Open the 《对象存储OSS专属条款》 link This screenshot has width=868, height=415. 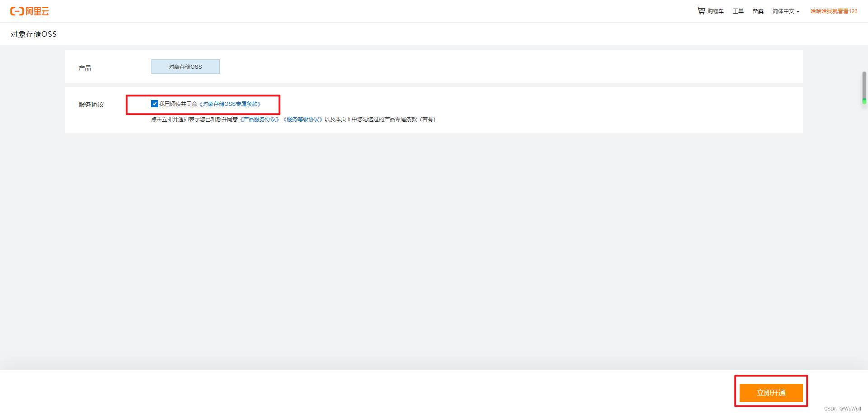point(230,104)
